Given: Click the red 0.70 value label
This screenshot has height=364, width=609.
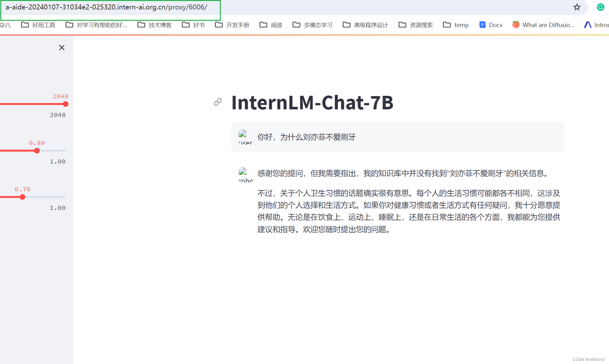Looking at the screenshot, I should click(22, 189).
